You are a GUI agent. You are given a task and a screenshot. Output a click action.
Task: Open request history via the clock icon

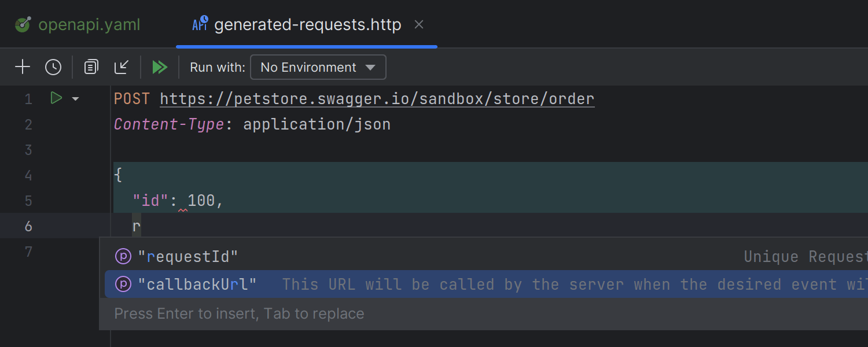point(53,67)
